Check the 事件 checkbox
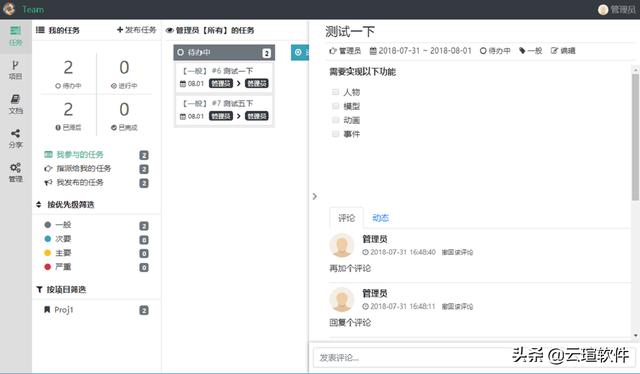This screenshot has height=374, width=640. click(x=336, y=134)
